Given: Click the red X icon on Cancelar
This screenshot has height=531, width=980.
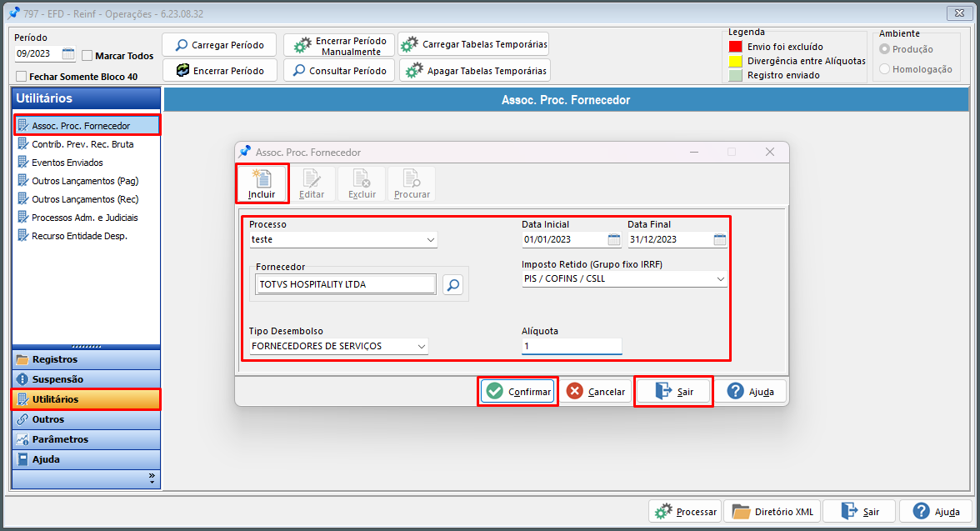Looking at the screenshot, I should pyautogui.click(x=574, y=392).
